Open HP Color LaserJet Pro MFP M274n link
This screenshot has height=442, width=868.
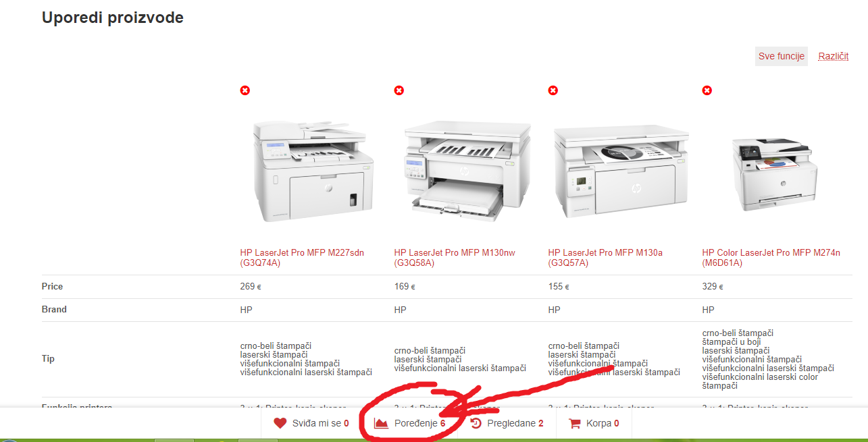(x=772, y=258)
